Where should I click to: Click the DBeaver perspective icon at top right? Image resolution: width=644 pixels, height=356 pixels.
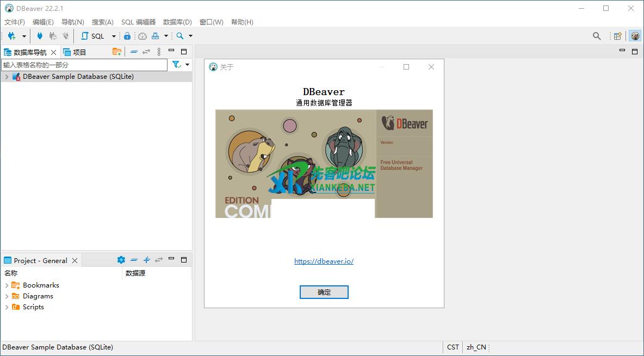[x=635, y=36]
